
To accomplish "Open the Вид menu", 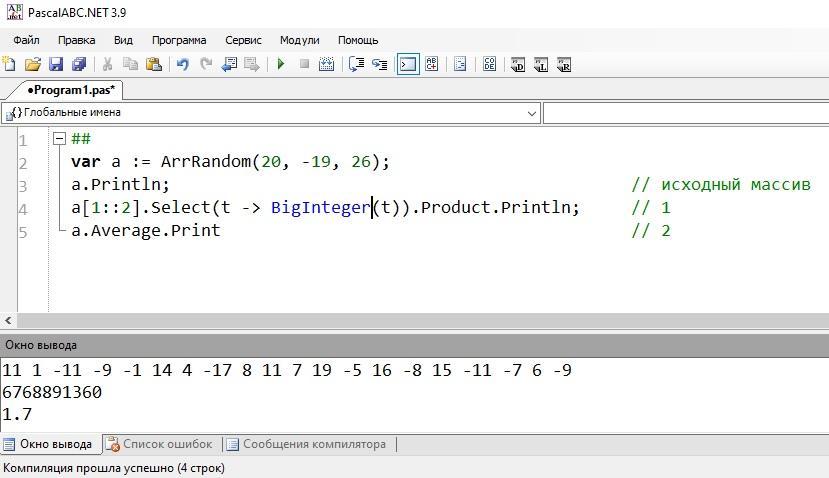I will click(123, 40).
